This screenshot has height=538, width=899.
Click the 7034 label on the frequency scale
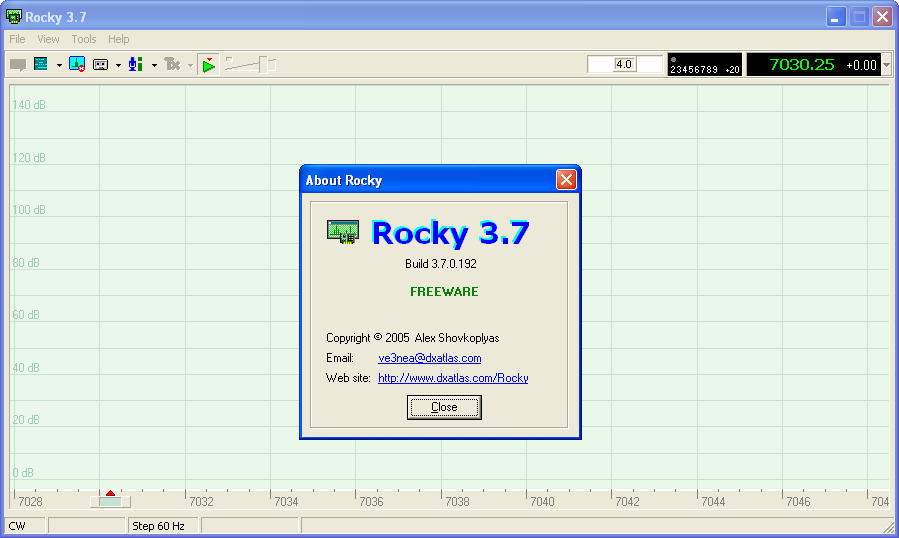pos(286,502)
